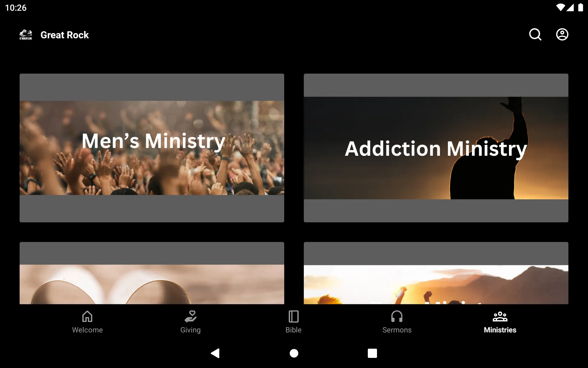Viewport: 588px width, 368px height.
Task: Tap the search icon
Action: (x=535, y=35)
